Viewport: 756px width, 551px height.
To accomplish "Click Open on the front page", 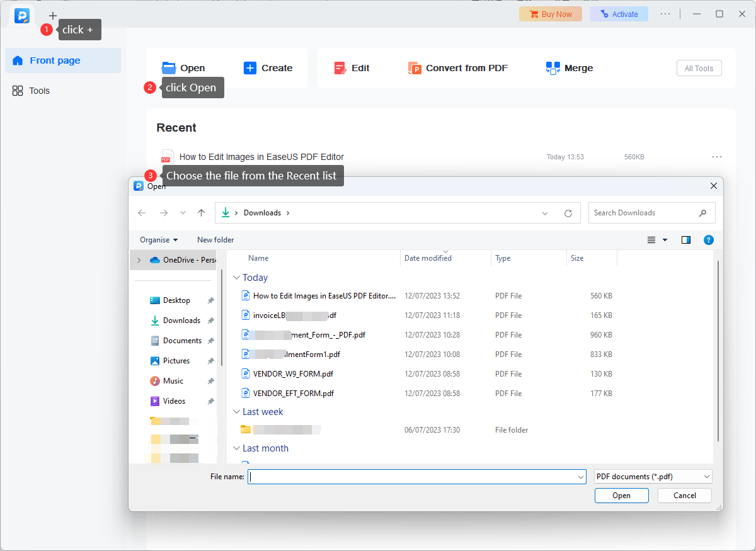I will 183,68.
